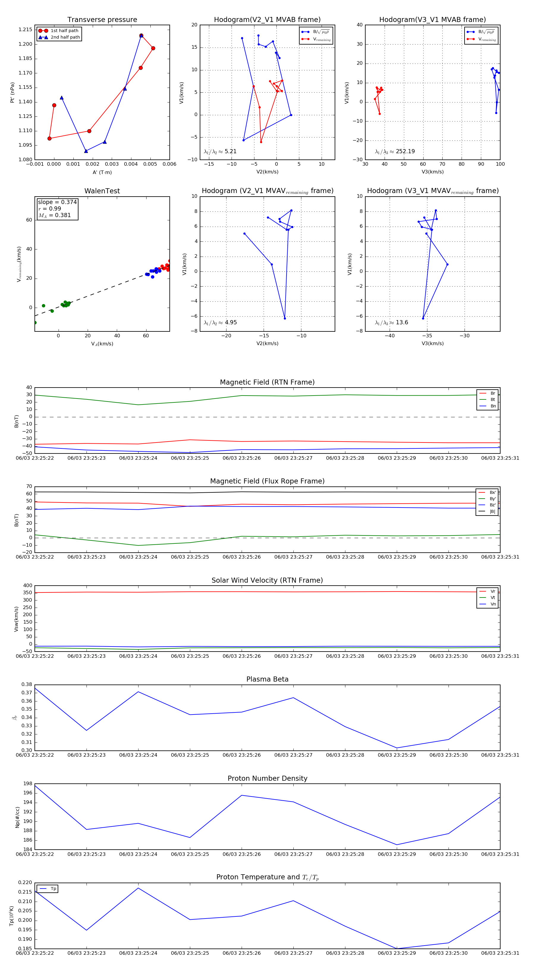Click the "Magnetic Field (Flux Rope Frame)" title
Viewport: 535px width, 980px height.
pos(267,481)
